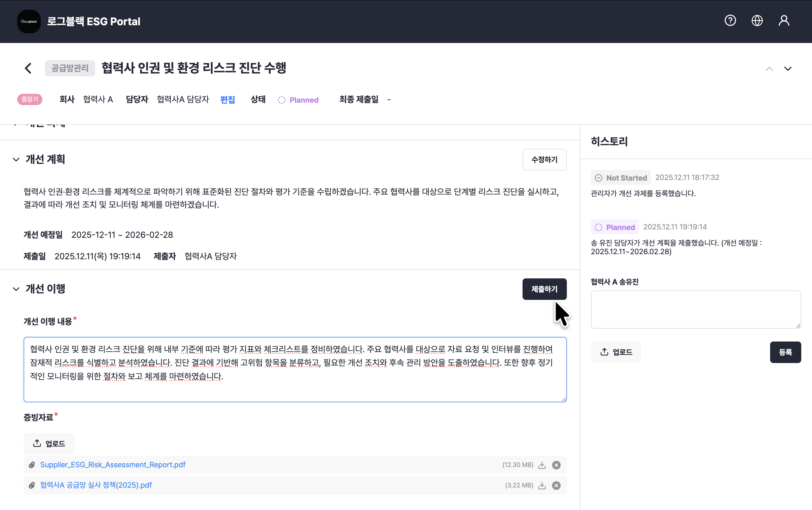
Task: Download Supplier_ESG_Risk_Assessment_Report.pdf via download icon
Action: (x=542, y=465)
